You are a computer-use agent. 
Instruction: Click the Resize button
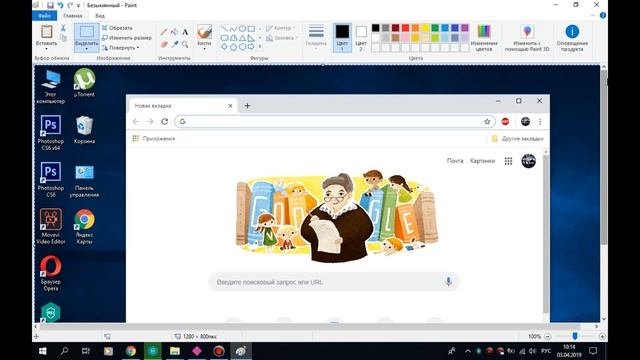click(x=127, y=38)
